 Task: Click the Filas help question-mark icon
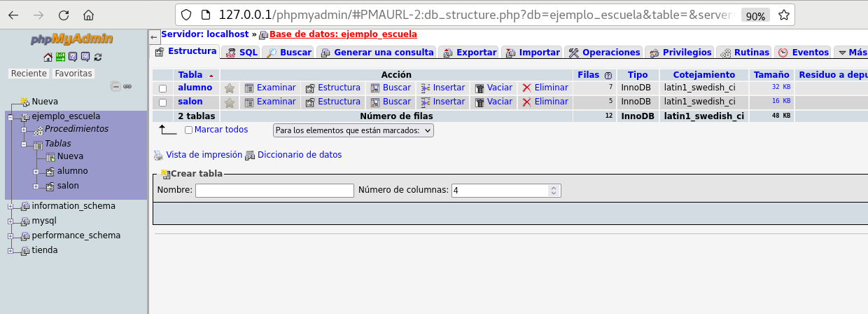point(608,75)
